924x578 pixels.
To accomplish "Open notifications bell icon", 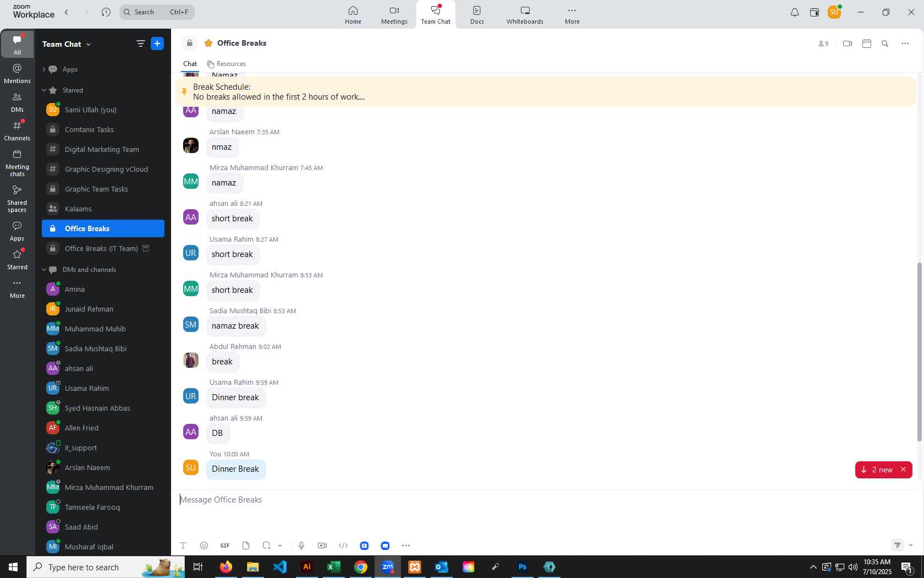I will point(795,12).
